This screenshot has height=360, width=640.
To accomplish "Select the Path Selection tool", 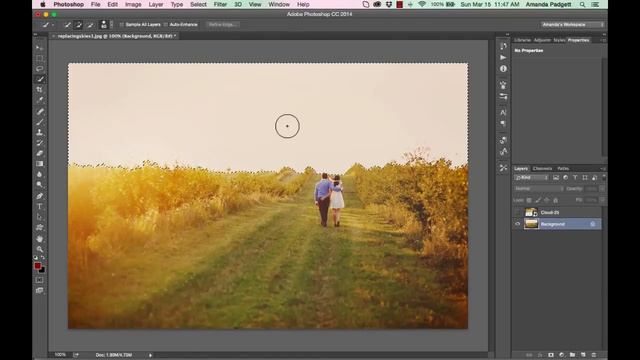I will click(x=40, y=217).
